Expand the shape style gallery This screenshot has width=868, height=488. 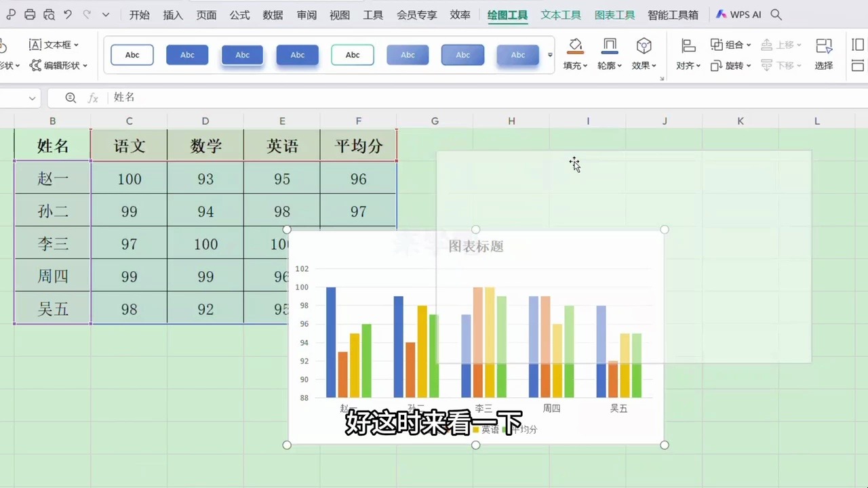coord(550,55)
